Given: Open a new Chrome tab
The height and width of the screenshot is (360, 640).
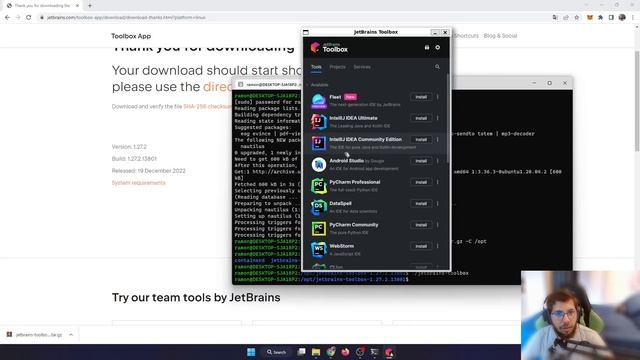Looking at the screenshot, I should click(x=90, y=6).
